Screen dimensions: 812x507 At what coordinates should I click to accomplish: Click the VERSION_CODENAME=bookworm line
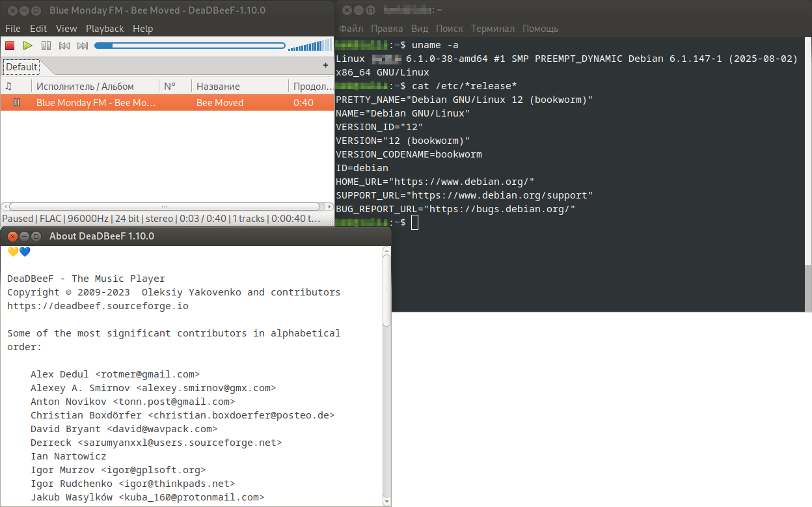409,154
